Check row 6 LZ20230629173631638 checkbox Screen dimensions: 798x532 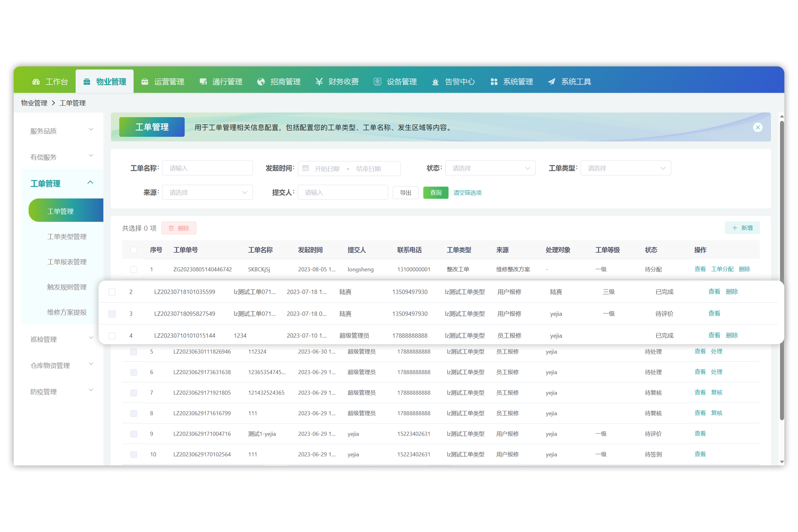pyautogui.click(x=134, y=372)
